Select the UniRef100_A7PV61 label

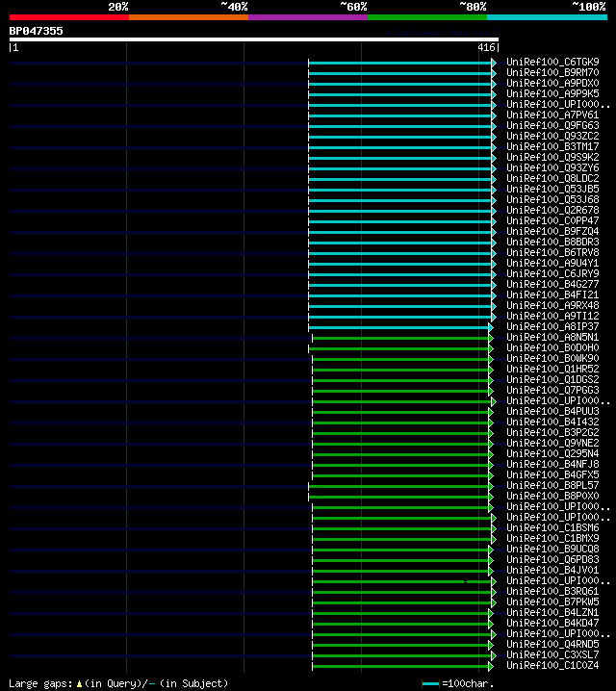coord(552,115)
